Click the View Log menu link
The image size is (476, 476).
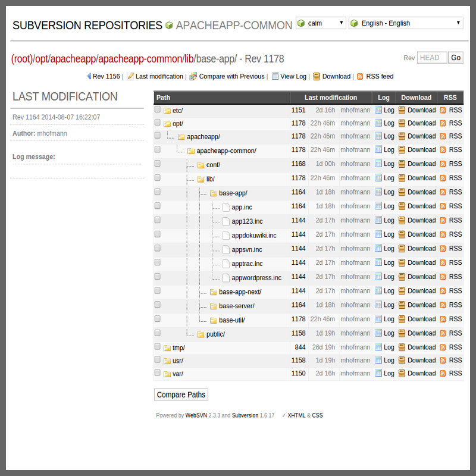coord(293,77)
